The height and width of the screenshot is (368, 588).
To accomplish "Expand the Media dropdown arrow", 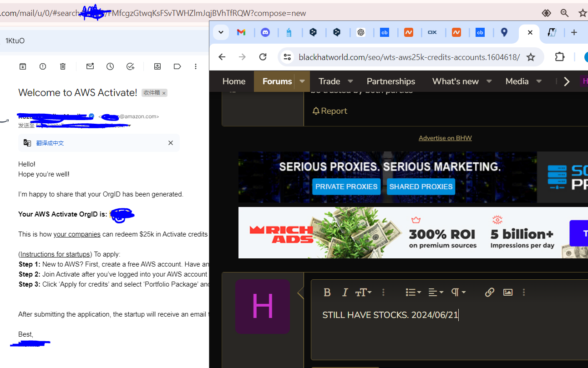I will coord(539,81).
